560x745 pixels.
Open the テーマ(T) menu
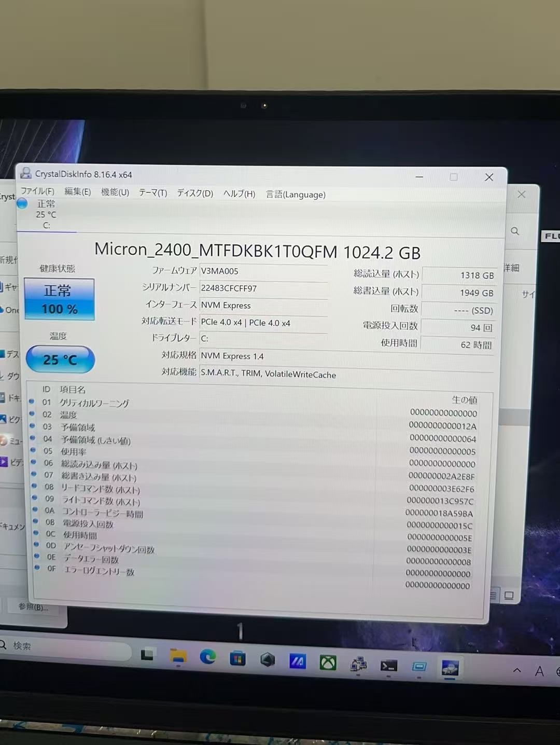[152, 192]
